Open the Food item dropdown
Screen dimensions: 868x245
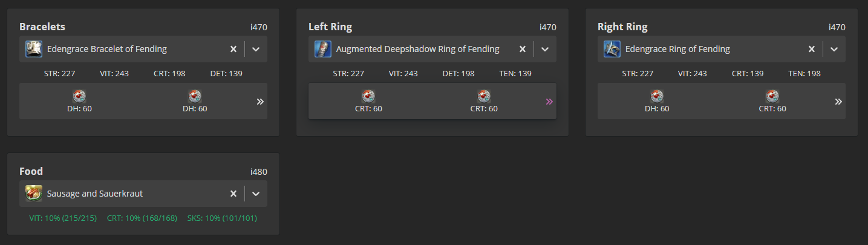[x=256, y=194]
